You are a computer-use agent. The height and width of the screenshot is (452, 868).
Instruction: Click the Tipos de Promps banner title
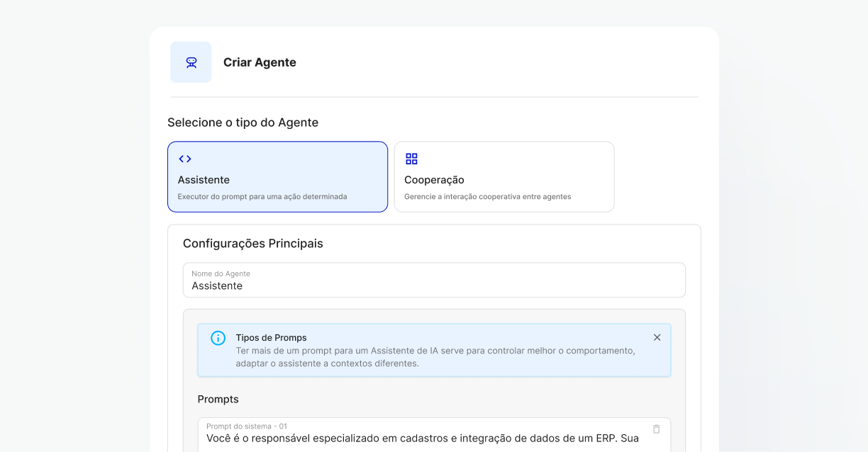coord(271,338)
